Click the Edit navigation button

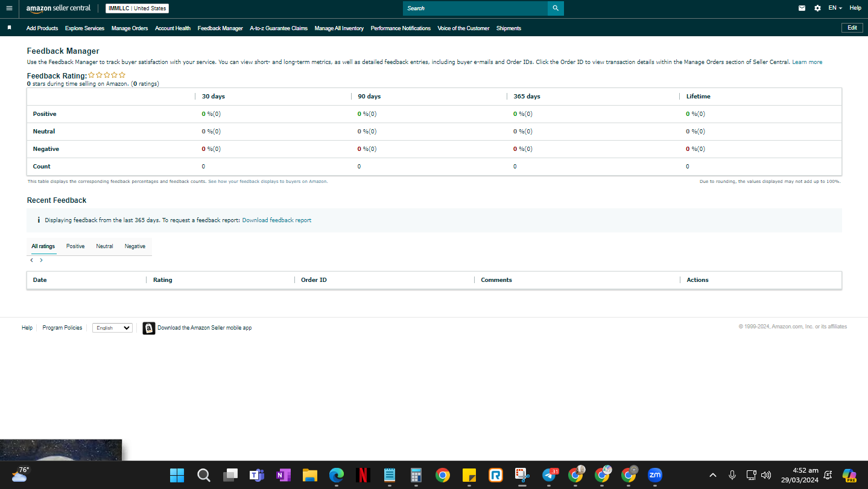click(852, 28)
